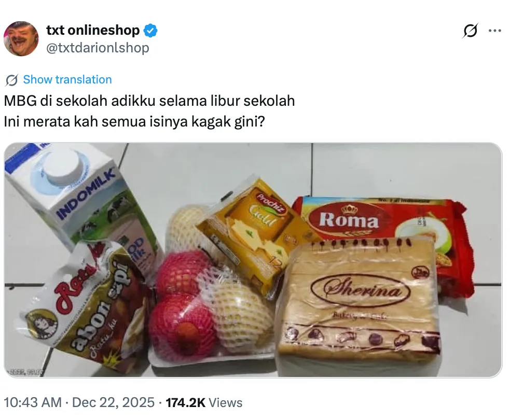Click the blue verified badge
Image resolution: width=510 pixels, height=420 pixels.
coord(150,30)
